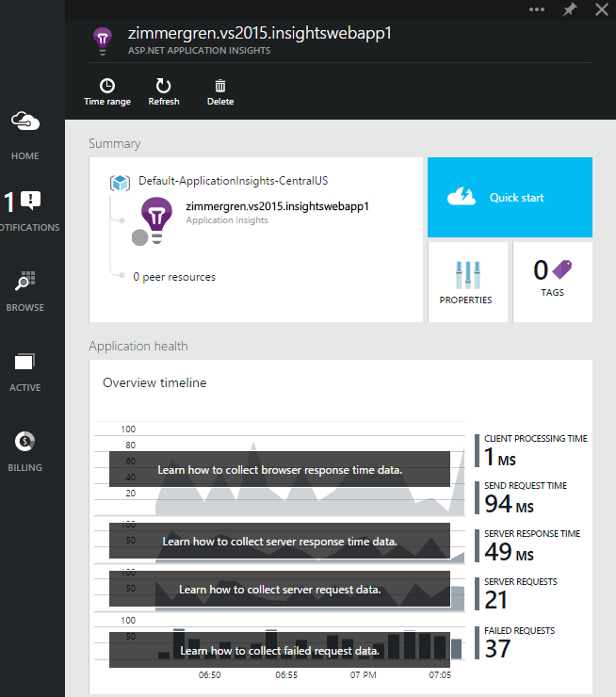Pin this blade with the pin icon
This screenshot has height=697, width=616.
pos(569,10)
